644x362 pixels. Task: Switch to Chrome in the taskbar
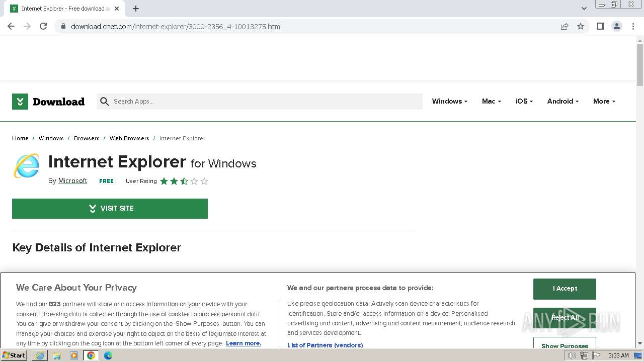coord(91,355)
